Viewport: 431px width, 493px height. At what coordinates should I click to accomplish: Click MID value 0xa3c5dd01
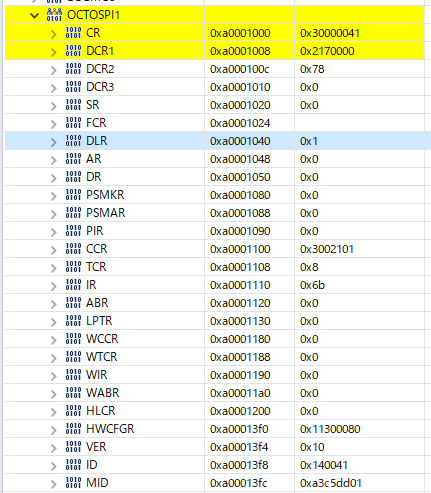(331, 483)
